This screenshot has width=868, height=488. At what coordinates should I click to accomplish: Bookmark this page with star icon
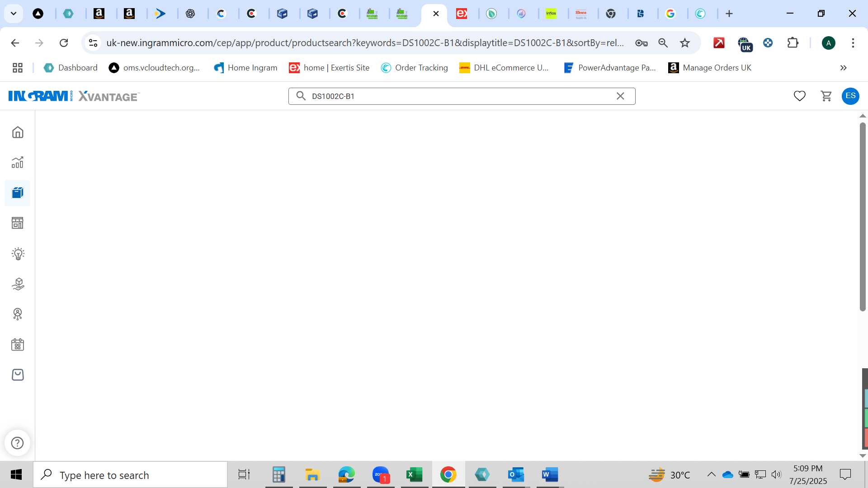685,43
